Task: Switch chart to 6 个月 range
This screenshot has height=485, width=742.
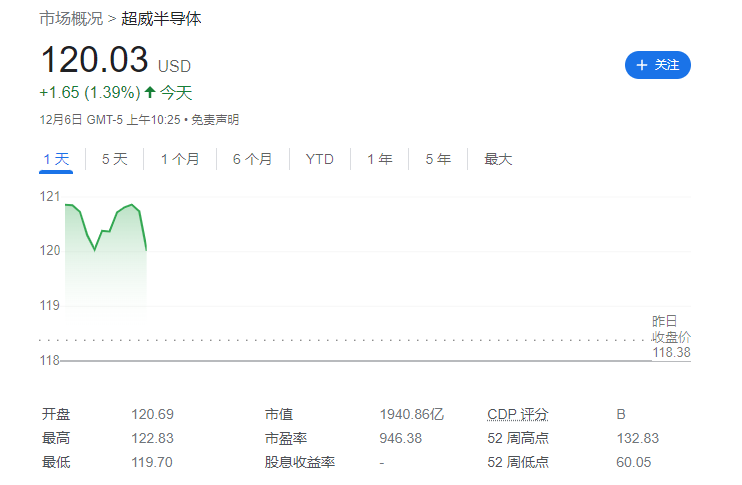Action: click(252, 159)
